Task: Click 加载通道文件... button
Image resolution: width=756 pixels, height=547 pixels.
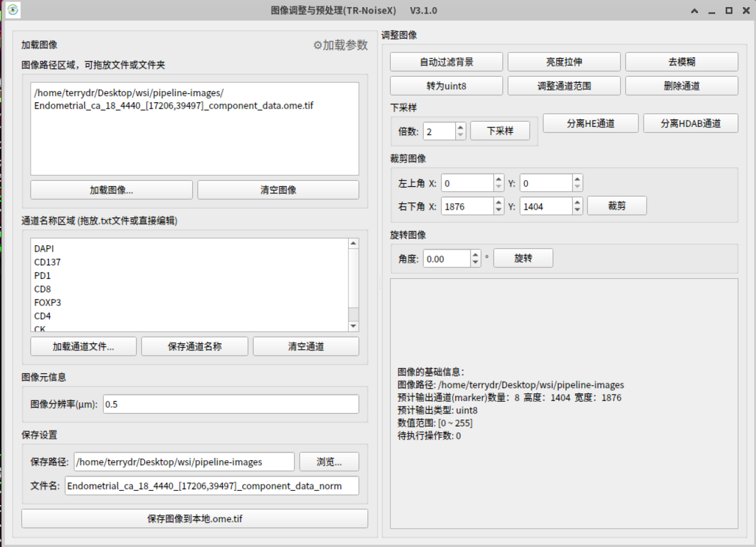Action: point(83,347)
